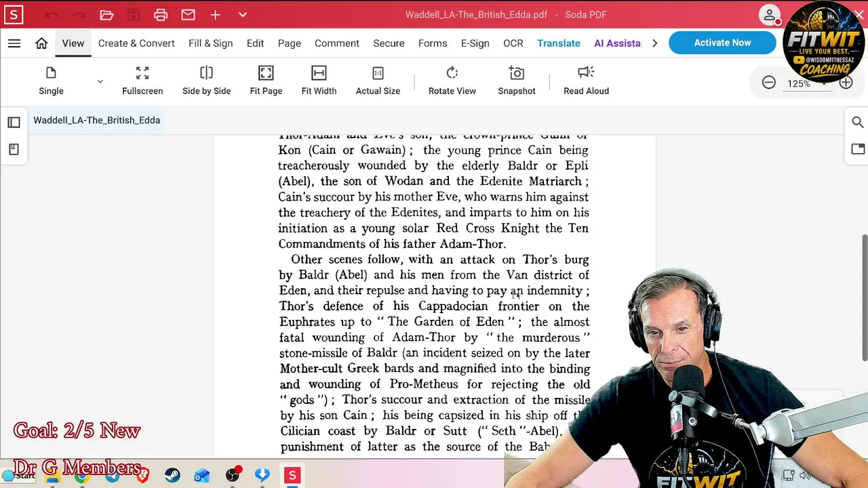The height and width of the screenshot is (488, 868).
Task: Click the Soda PDF logo icon
Action: (x=14, y=14)
